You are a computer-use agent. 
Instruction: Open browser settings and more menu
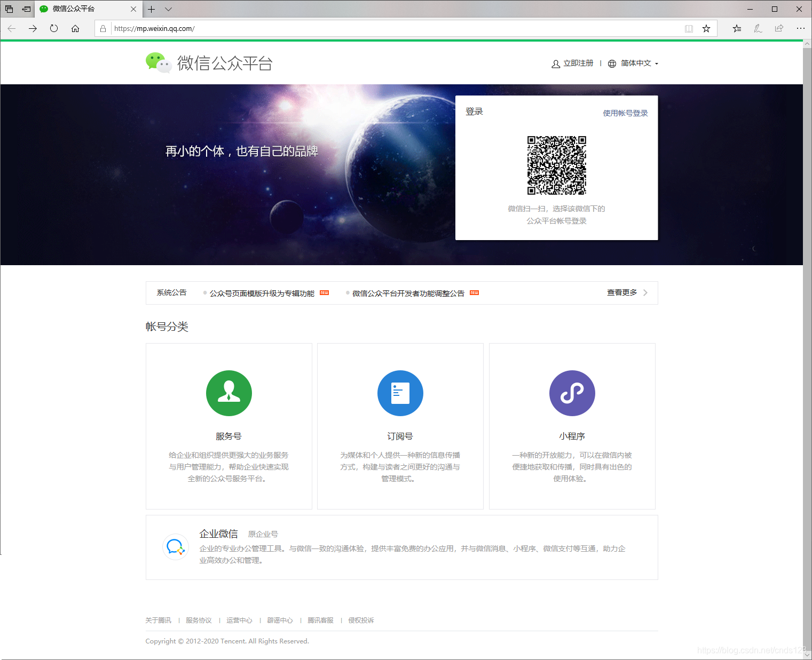click(800, 29)
